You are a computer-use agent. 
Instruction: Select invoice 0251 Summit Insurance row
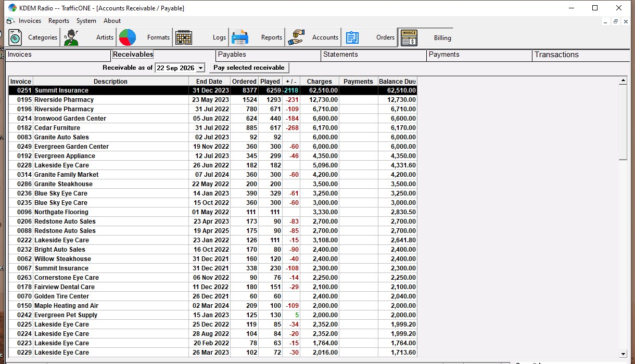click(212, 90)
